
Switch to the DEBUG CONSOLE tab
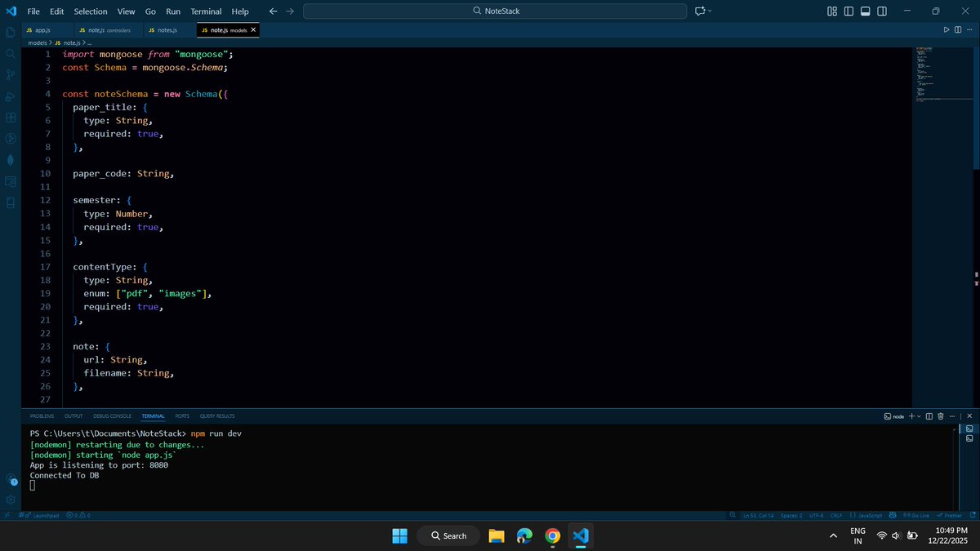click(x=112, y=415)
